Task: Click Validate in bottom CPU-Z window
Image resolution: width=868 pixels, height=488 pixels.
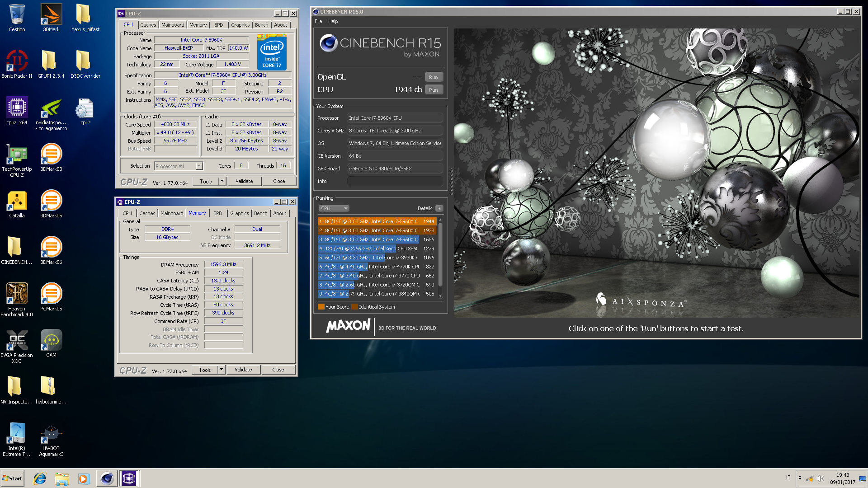Action: tap(243, 370)
